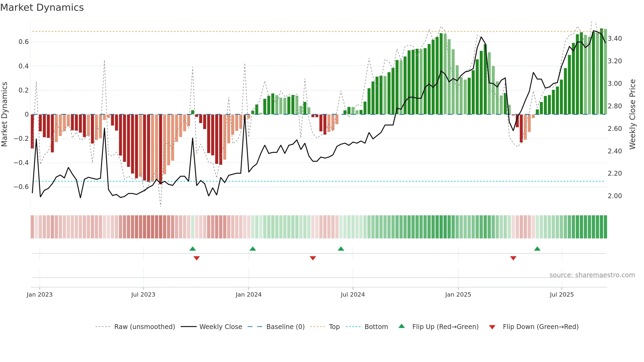644x362 pixels.
Task: Toggle the Top legend entry
Action: coord(325,327)
